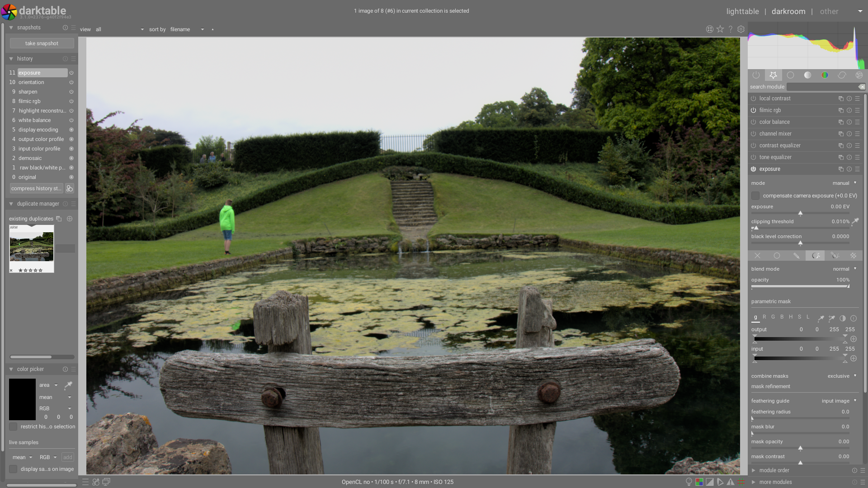Toggle the gamut check warning icon
The height and width of the screenshot is (488, 868).
731,482
